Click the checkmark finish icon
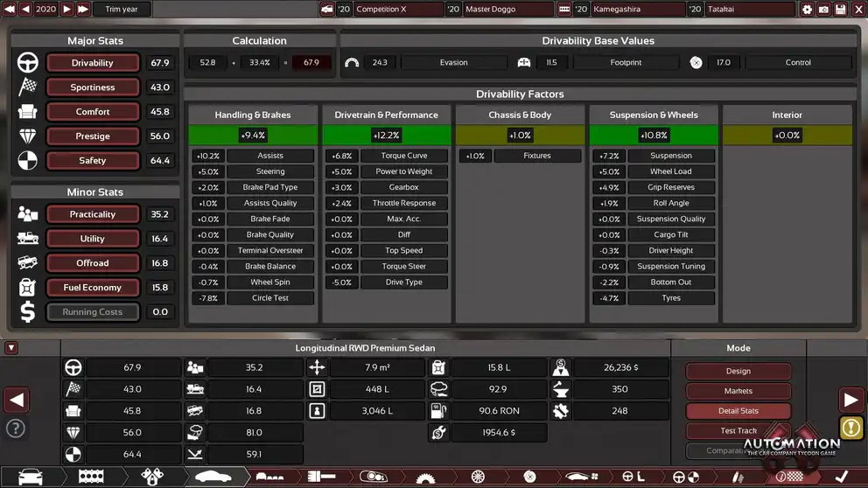 coord(841,478)
